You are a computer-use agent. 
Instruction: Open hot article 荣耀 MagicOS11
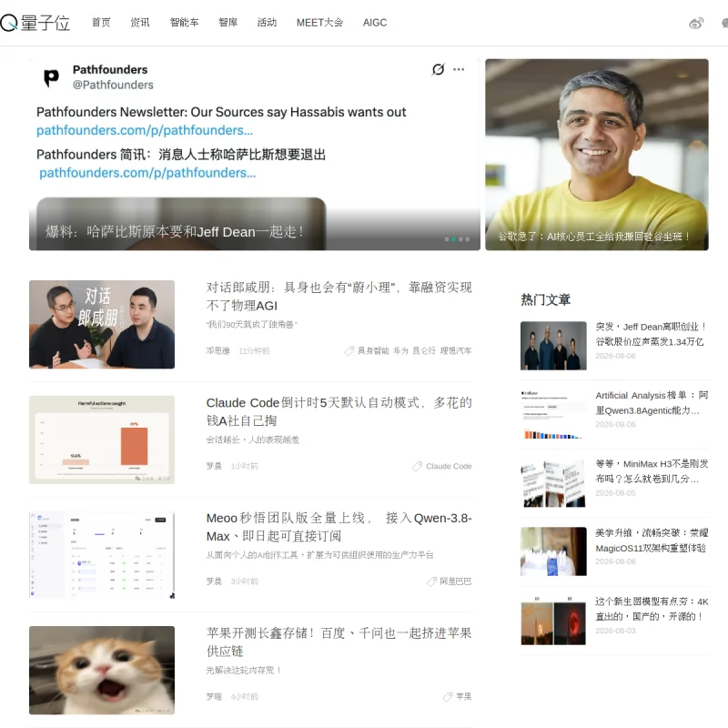[x=651, y=540]
